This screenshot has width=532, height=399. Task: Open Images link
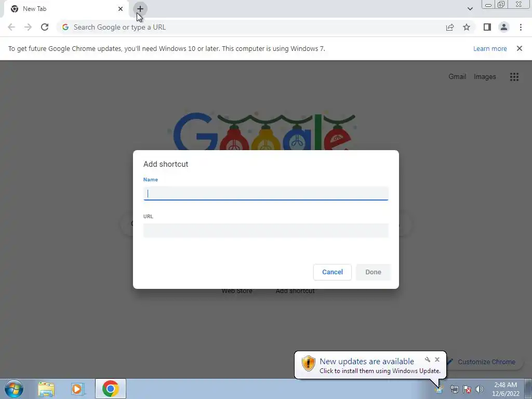(485, 77)
